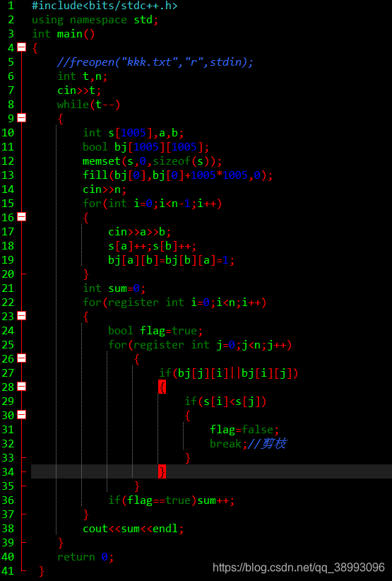
Task: Click on 'int main()' declaration
Action: pyautogui.click(x=64, y=34)
